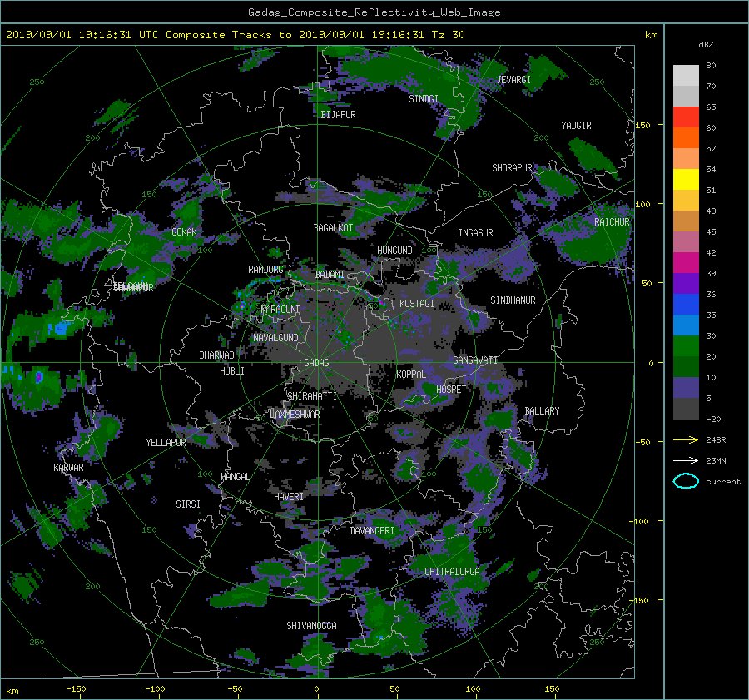Screen dimensions: 749x700
Task: Click the Gadag_Composite_Reflectivity_Web_Image title
Action: coord(374,12)
